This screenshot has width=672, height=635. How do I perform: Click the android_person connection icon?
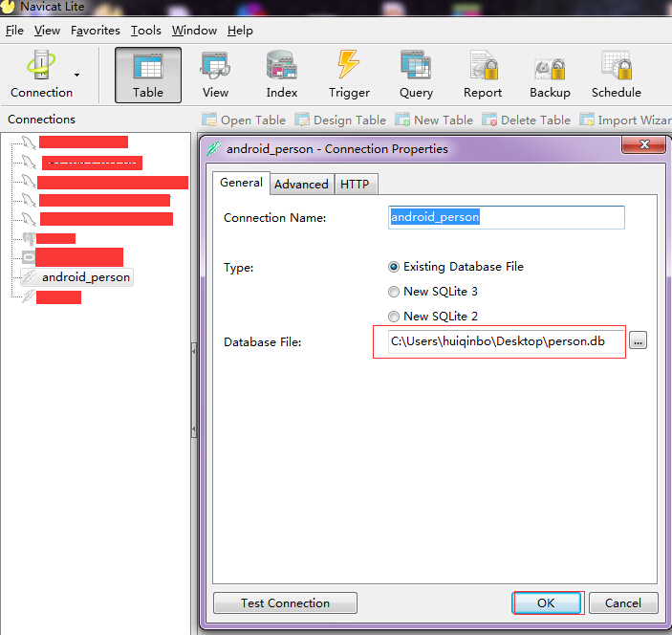point(29,276)
